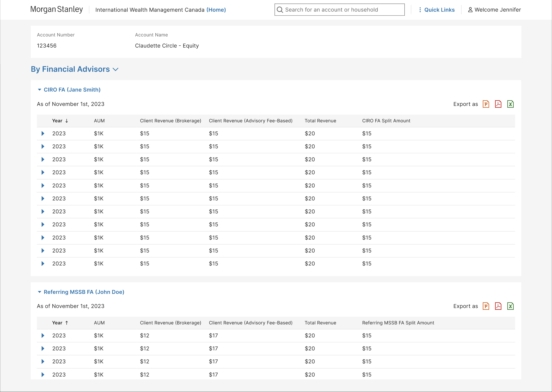This screenshot has height=392, width=552.
Task: Open the Quick Links menu
Action: pyautogui.click(x=437, y=10)
